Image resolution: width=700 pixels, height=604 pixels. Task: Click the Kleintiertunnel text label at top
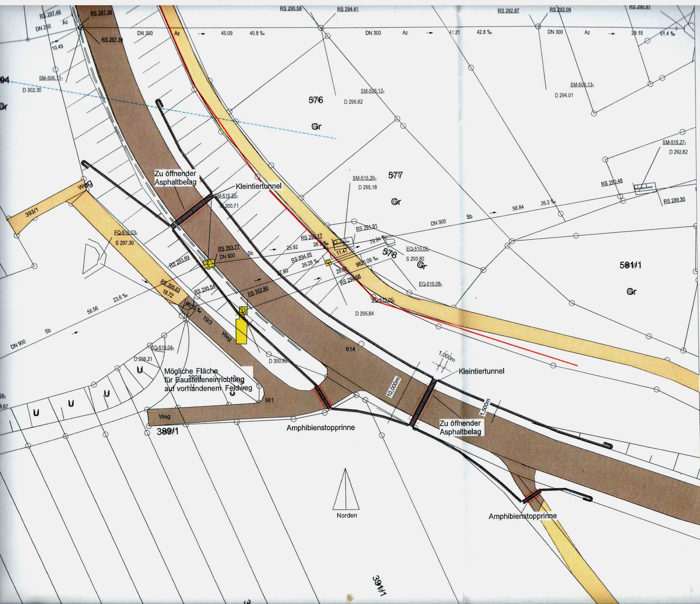[259, 186]
